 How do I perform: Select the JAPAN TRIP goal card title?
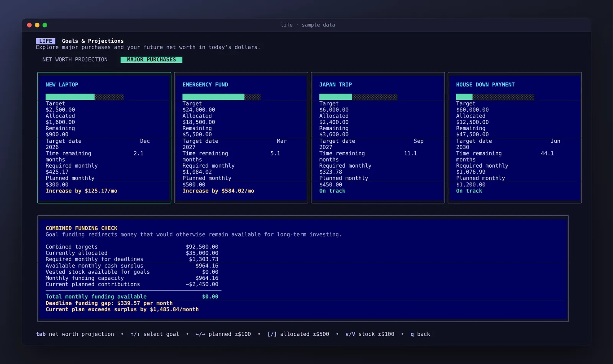pyautogui.click(x=336, y=85)
